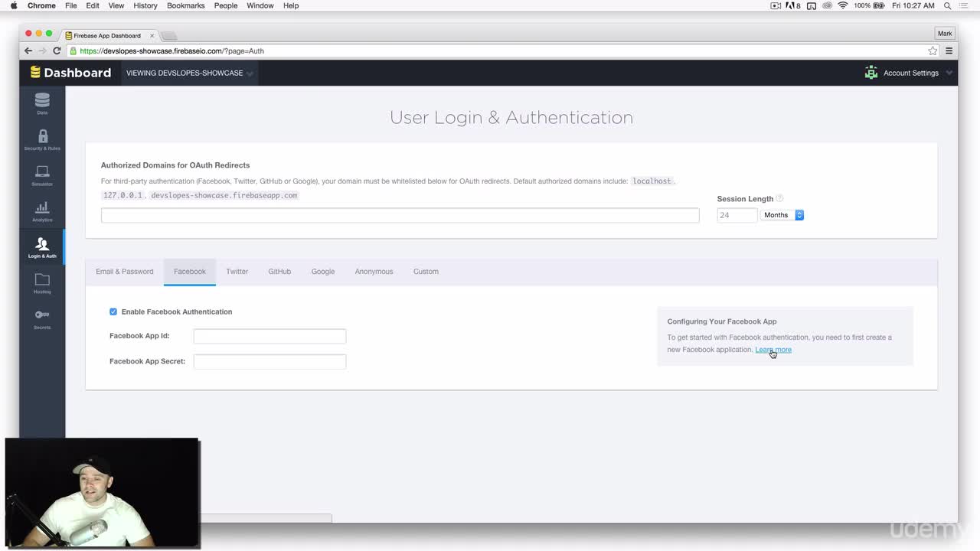Switch to the Google tab
Viewport: 980px width, 551px height.
coord(323,272)
